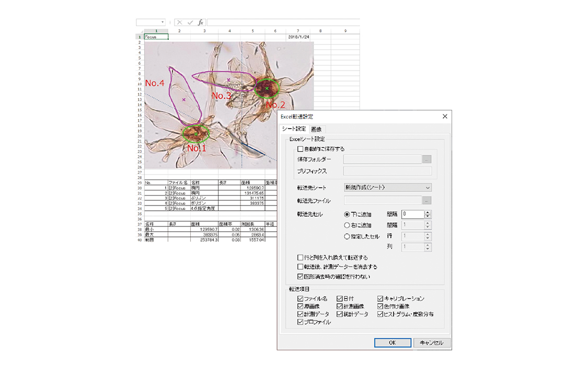Switch to the 画像 tab

317,129
